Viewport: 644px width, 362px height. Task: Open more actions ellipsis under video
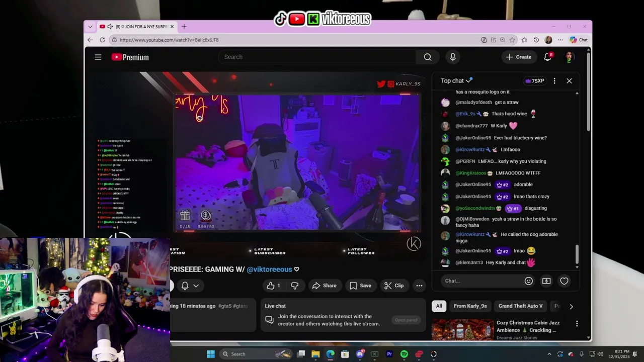click(x=419, y=286)
